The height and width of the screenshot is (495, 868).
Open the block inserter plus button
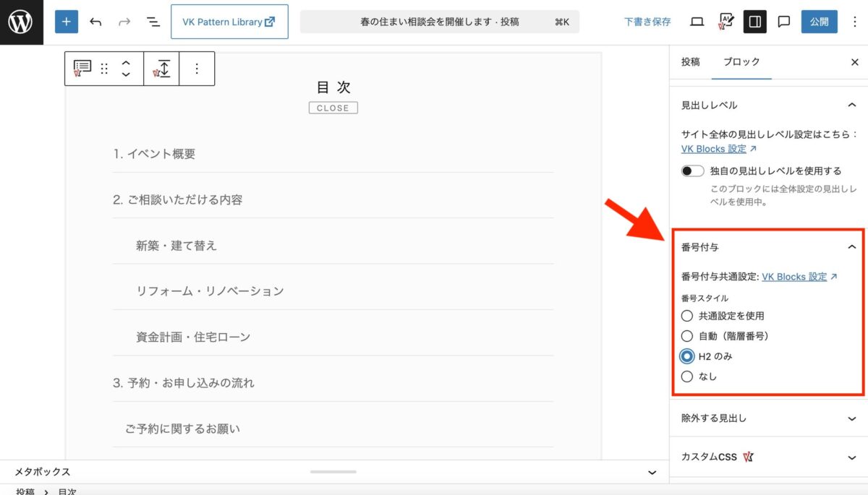(x=66, y=22)
